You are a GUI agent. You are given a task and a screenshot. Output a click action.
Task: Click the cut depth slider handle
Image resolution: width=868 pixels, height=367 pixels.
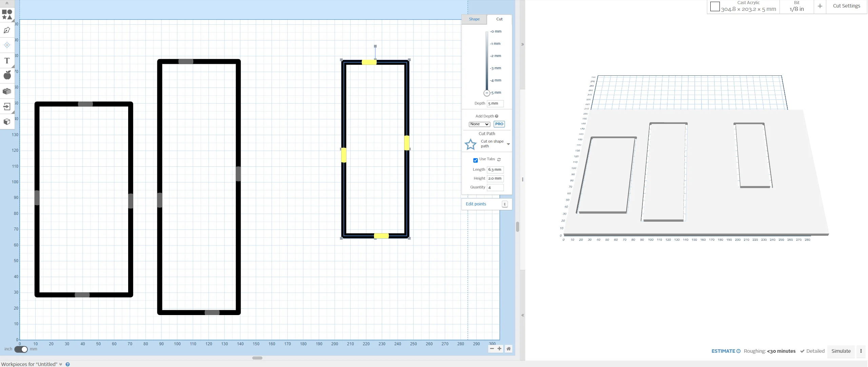487,93
